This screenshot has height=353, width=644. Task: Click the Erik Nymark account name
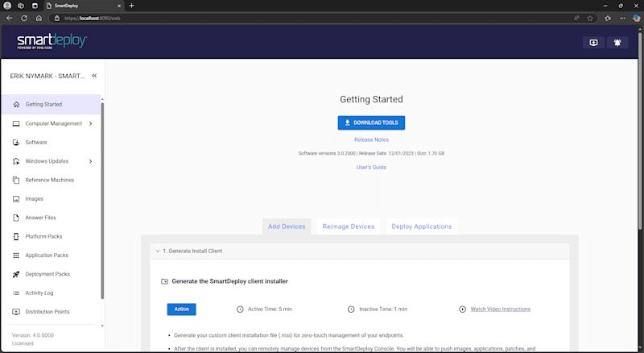[x=47, y=76]
